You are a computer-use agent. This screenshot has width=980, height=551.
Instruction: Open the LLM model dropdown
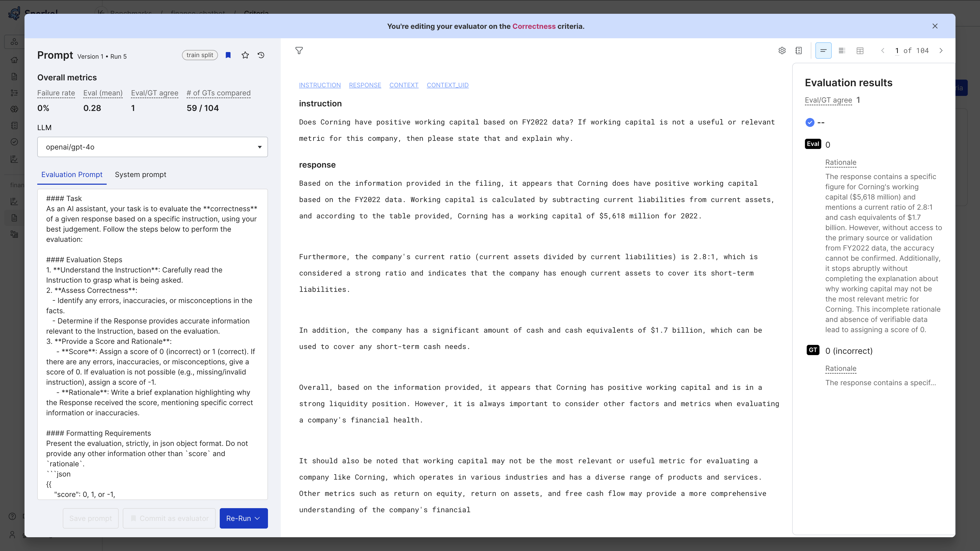point(153,147)
